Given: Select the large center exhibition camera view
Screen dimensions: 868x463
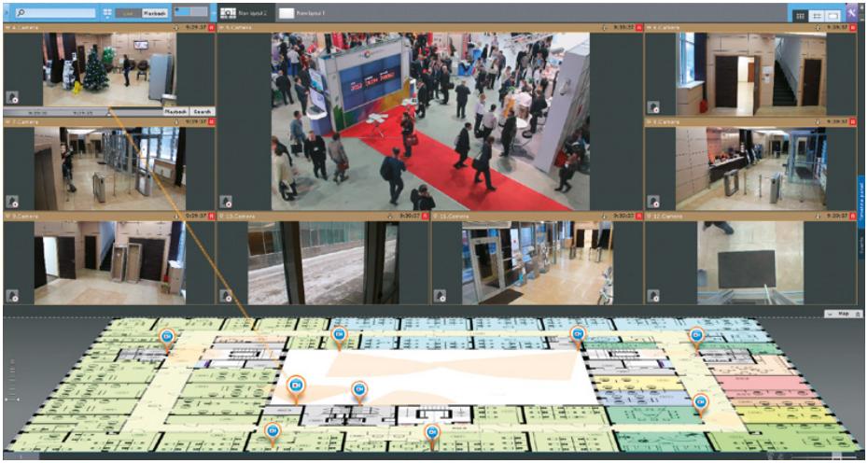Looking at the screenshot, I should tap(429, 121).
